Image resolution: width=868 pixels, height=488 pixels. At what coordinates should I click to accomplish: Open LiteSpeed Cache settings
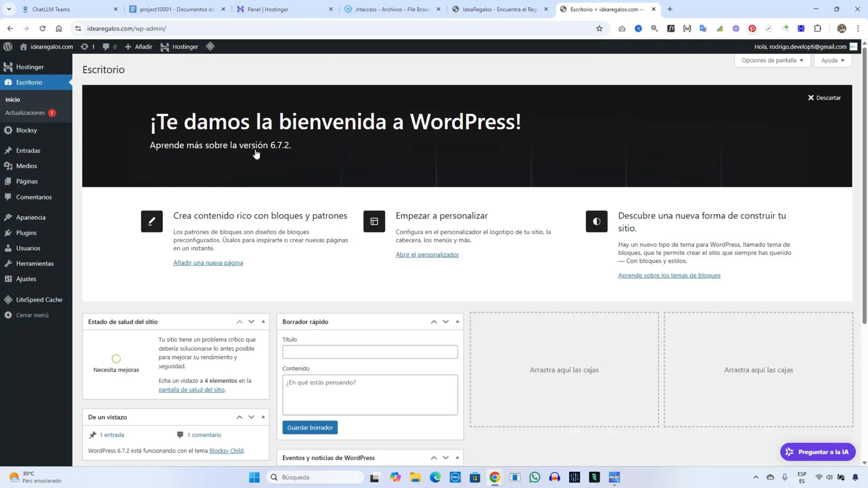(38, 299)
